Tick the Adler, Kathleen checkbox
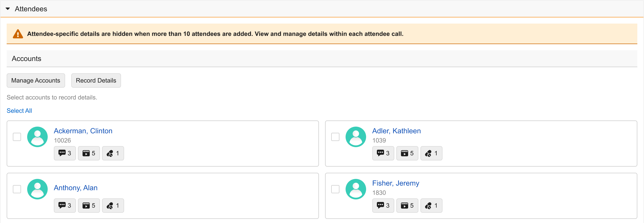This screenshot has width=644, height=223. (335, 137)
